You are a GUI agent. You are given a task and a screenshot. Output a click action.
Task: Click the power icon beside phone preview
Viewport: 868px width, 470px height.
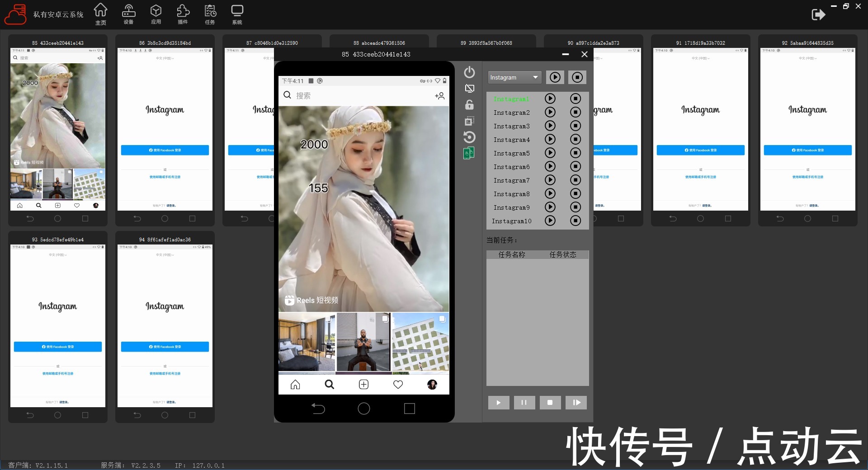click(469, 72)
